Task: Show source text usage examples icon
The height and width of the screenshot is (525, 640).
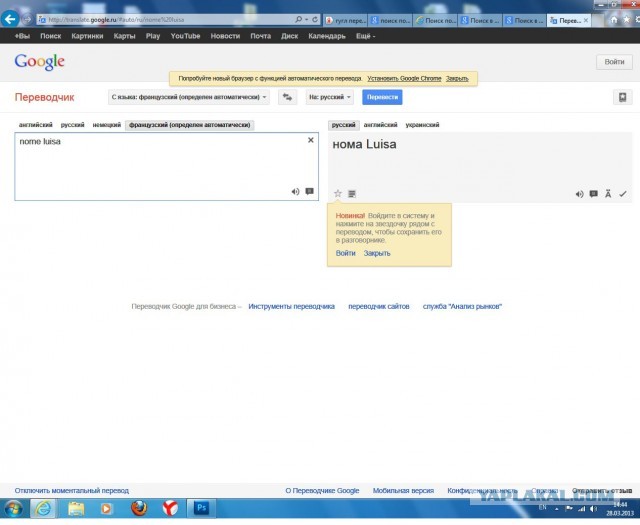Action: click(309, 191)
